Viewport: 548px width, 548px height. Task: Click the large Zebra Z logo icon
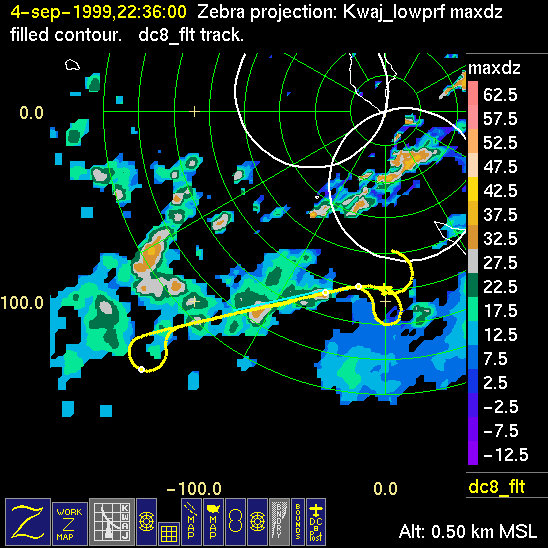click(28, 521)
